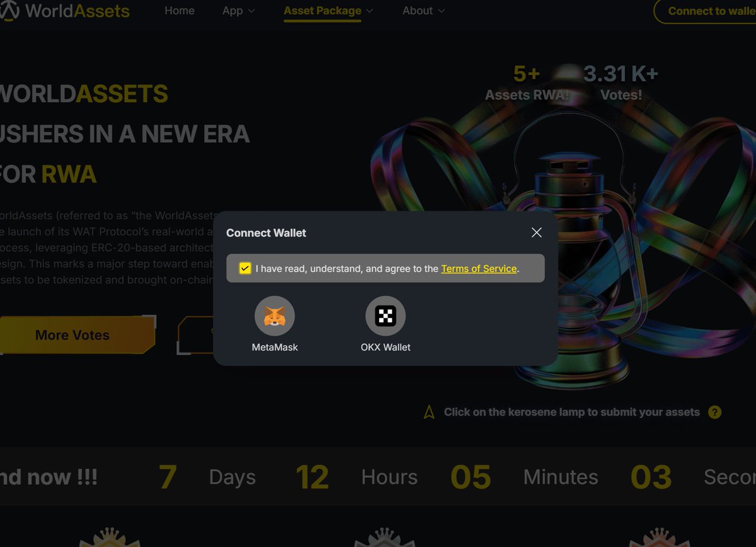Expand the Asset Package dropdown chevron

(370, 11)
